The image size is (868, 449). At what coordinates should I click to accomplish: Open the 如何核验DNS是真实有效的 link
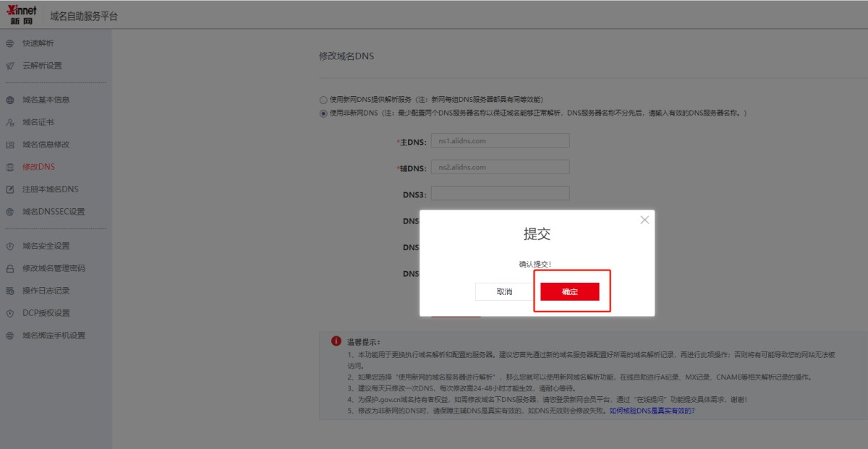click(651, 410)
